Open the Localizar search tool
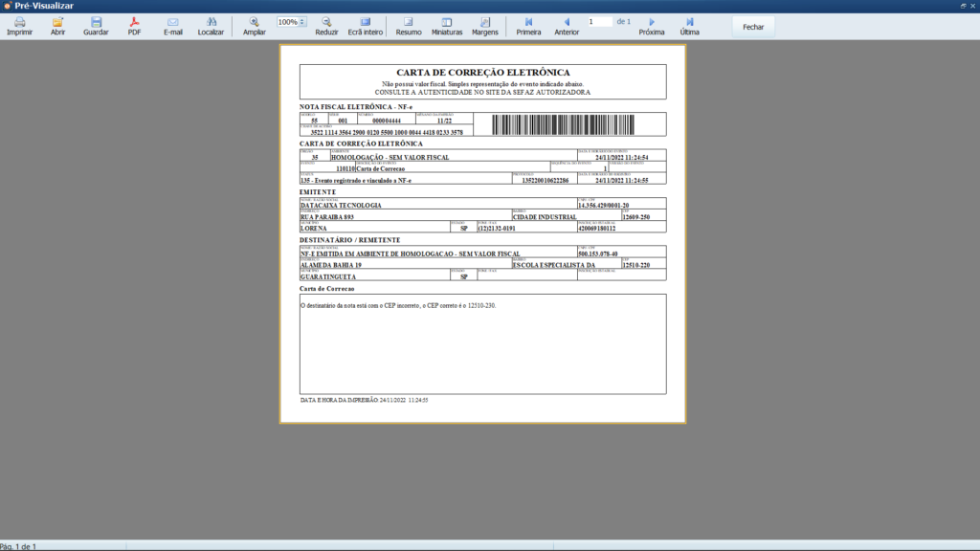Screen dimensions: 980x551 [212, 26]
